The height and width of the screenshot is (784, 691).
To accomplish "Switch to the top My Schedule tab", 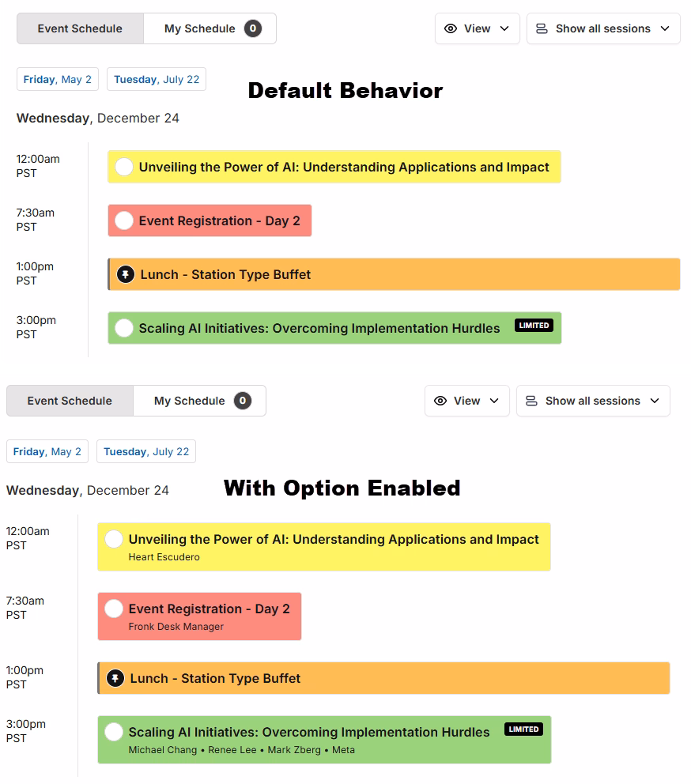I will [x=210, y=28].
